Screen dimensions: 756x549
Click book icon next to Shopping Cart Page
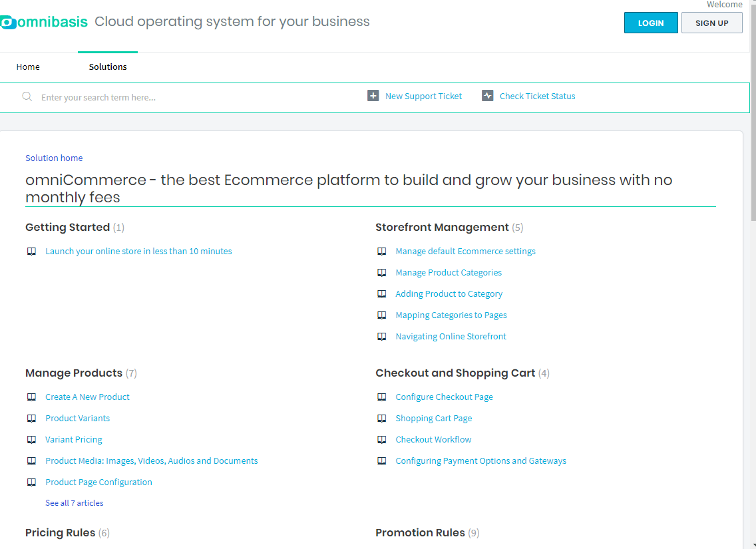(381, 419)
